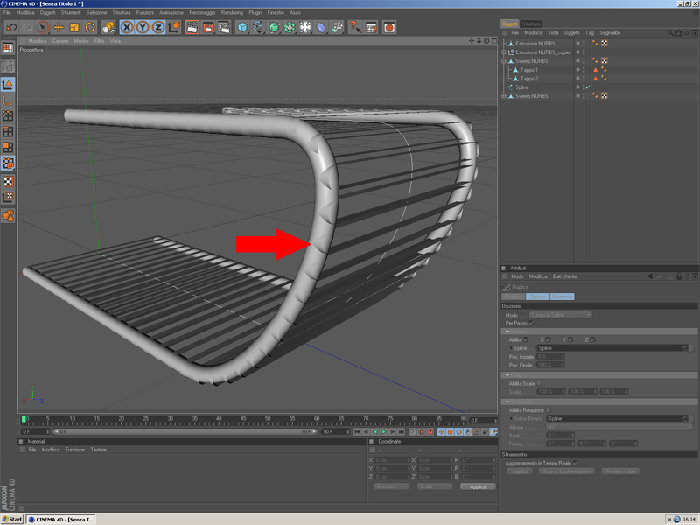The width and height of the screenshot is (700, 525).
Task: Open the Rendering menu
Action: click(x=232, y=12)
